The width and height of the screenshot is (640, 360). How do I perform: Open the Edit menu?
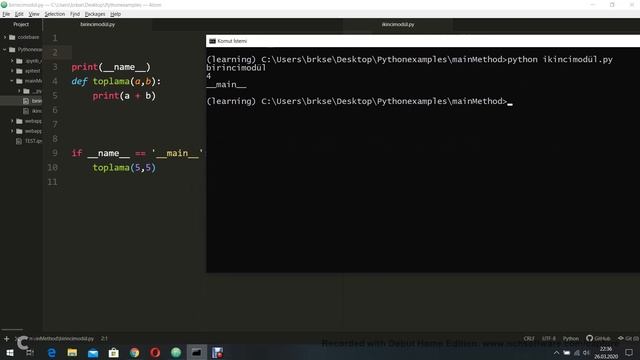(19, 14)
